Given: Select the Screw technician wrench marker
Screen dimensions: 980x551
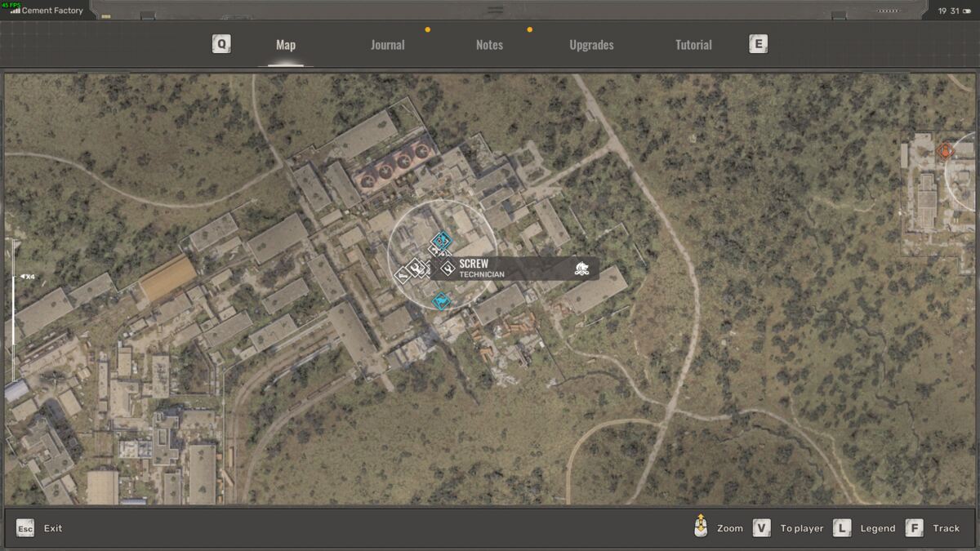Looking at the screenshot, I should pyautogui.click(x=448, y=268).
